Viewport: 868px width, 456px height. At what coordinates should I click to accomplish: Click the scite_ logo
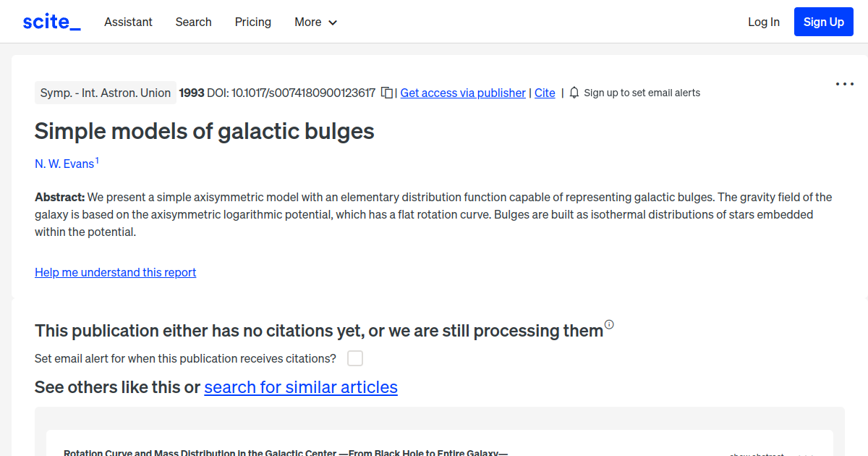coord(51,21)
